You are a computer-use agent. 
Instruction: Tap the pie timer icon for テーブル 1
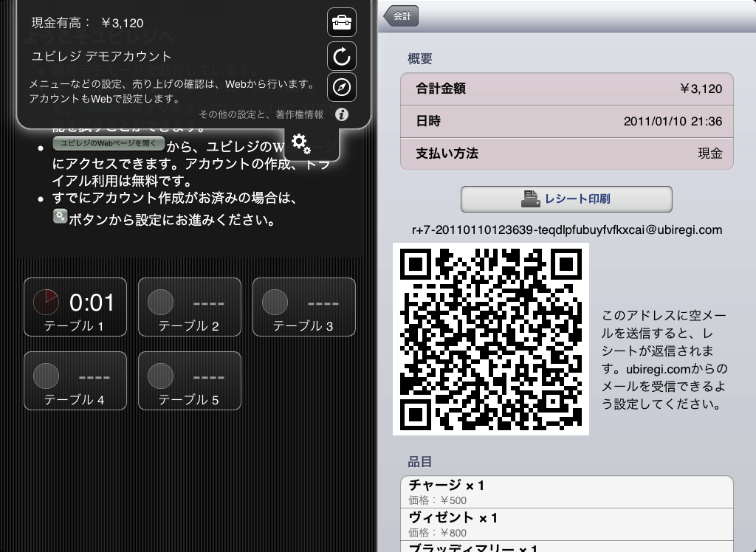[46, 303]
